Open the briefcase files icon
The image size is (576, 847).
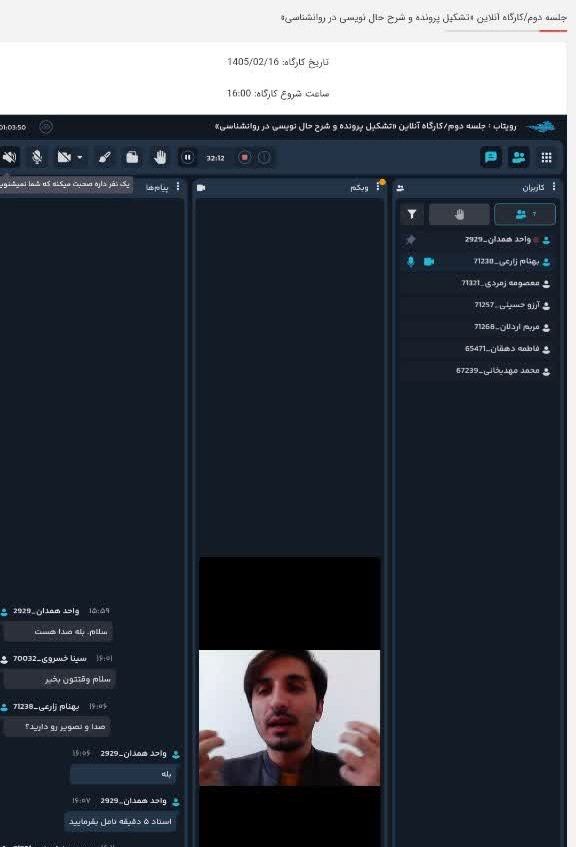coord(132,157)
